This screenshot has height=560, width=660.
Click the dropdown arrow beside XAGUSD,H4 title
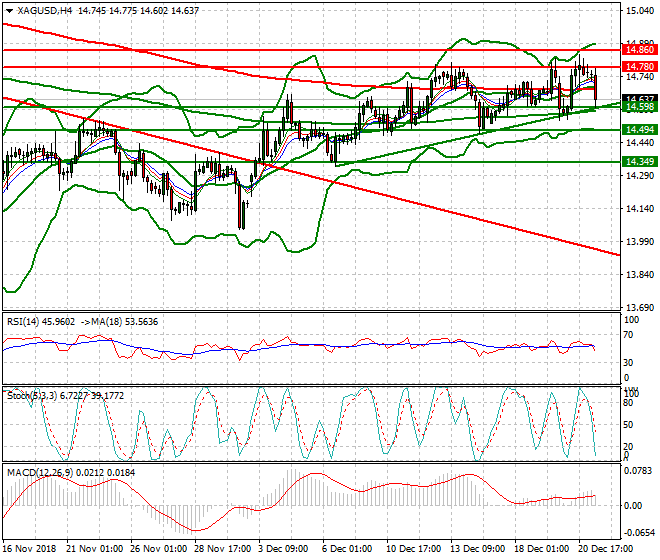pos(9,11)
